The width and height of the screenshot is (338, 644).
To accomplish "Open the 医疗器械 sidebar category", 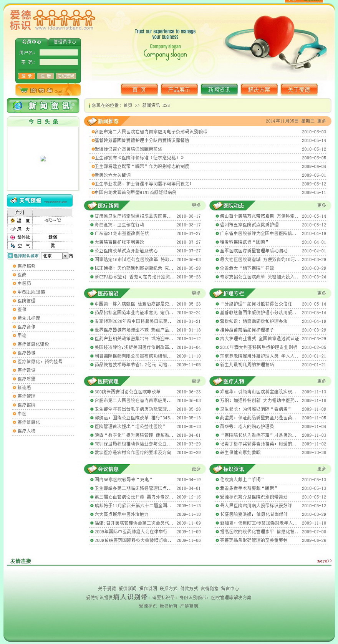I will point(26,353).
